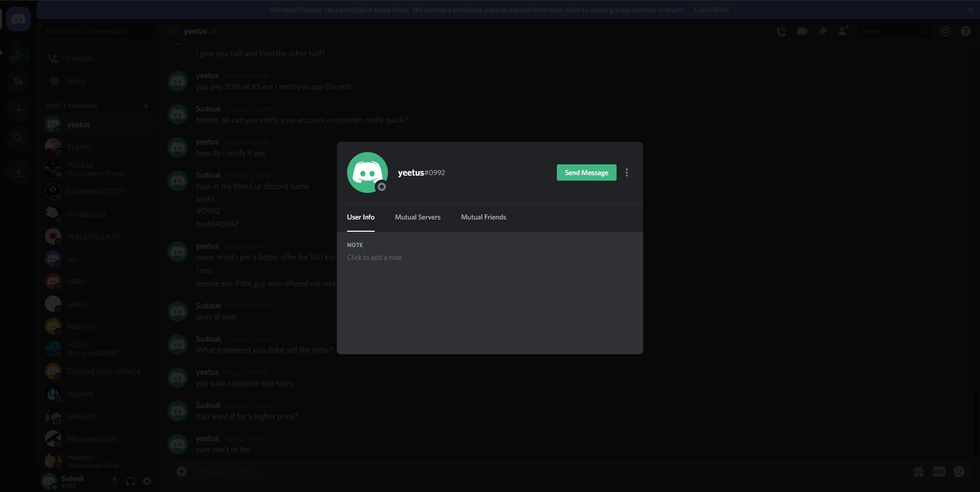
Task: Open the Insanity direct message
Action: click(x=98, y=394)
